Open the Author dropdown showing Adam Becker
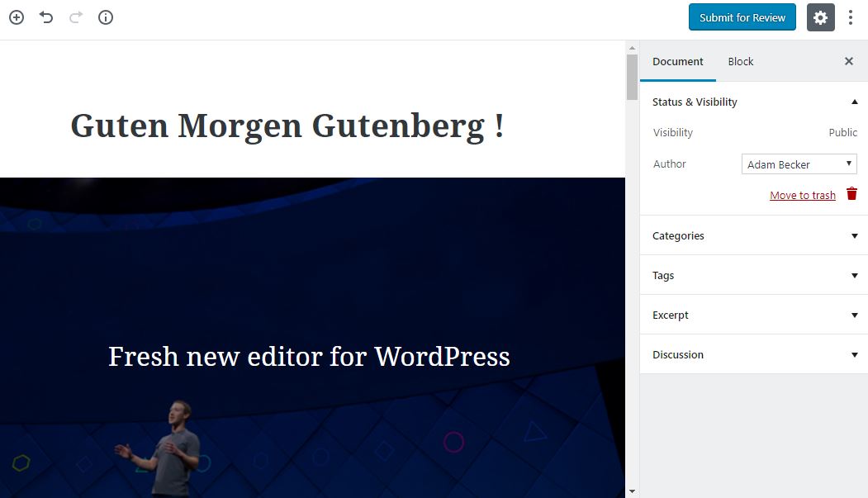 pyautogui.click(x=799, y=164)
